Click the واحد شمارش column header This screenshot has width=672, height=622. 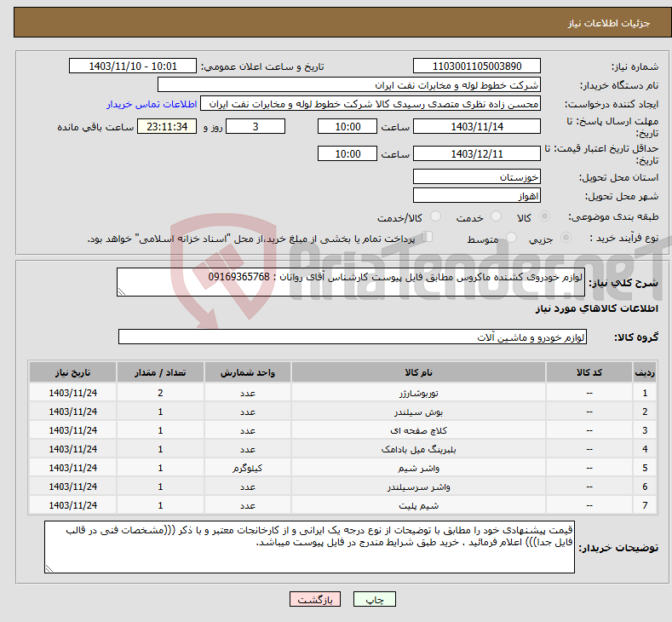point(248,372)
